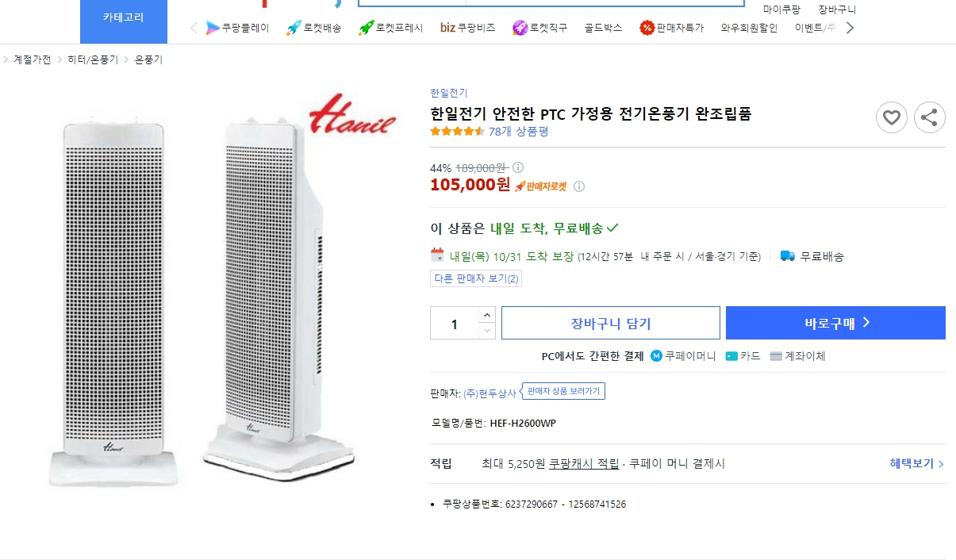Increase quantity with up arrow
Viewport: 956px width, 560px height.
point(486,315)
